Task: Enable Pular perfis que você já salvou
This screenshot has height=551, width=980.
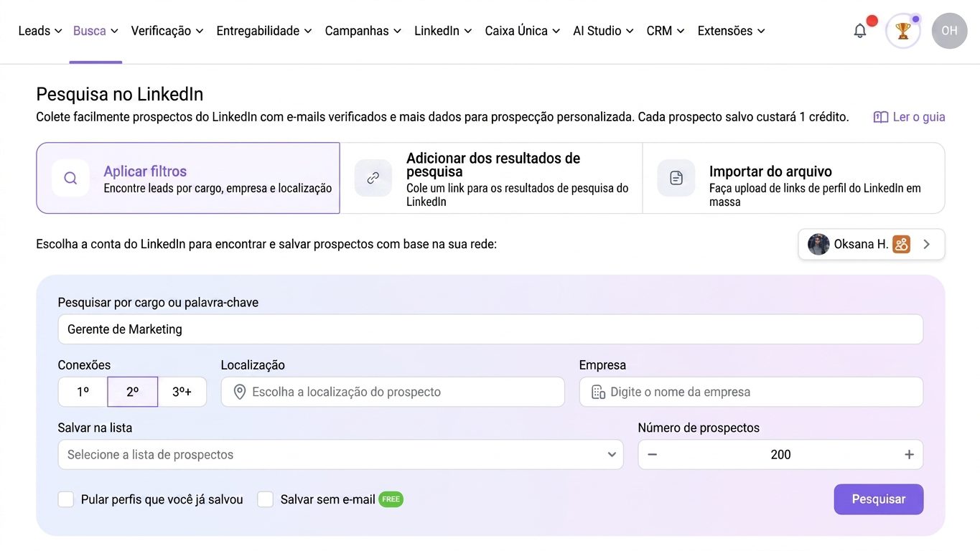Action: 66,499
